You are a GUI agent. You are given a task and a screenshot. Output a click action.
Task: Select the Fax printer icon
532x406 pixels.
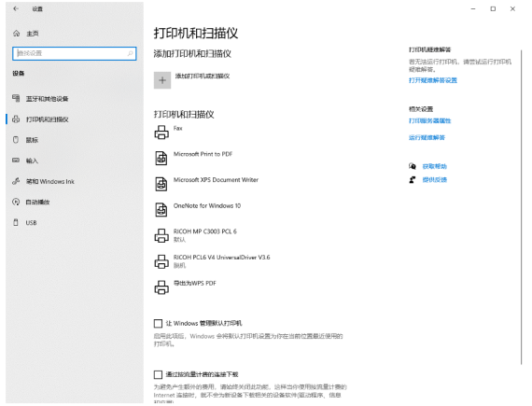click(161, 133)
